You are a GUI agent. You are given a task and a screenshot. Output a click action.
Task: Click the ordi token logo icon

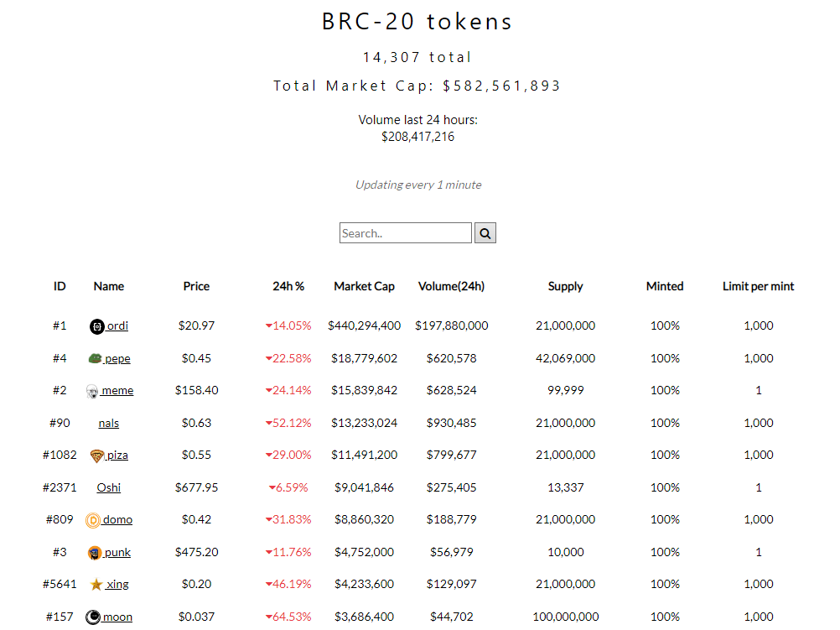click(x=96, y=326)
